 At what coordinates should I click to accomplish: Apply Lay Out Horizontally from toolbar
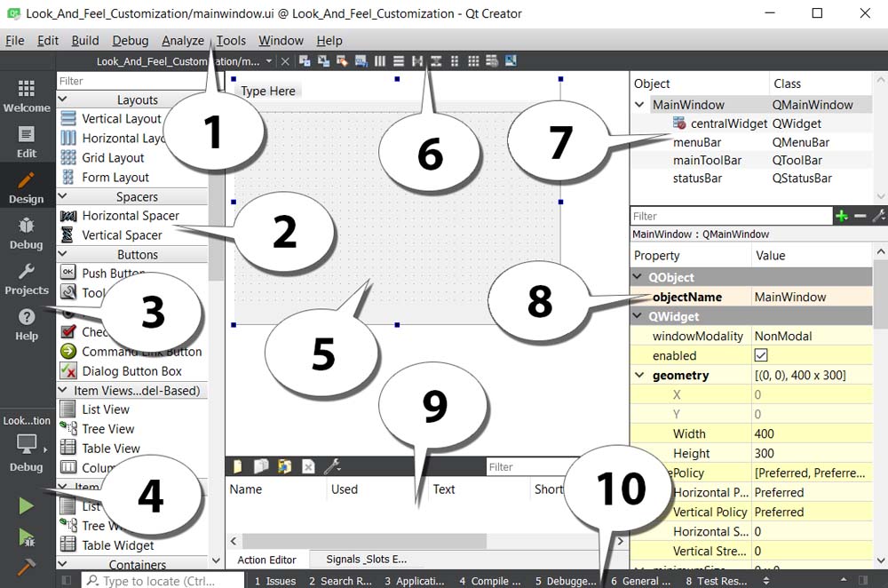(380, 61)
